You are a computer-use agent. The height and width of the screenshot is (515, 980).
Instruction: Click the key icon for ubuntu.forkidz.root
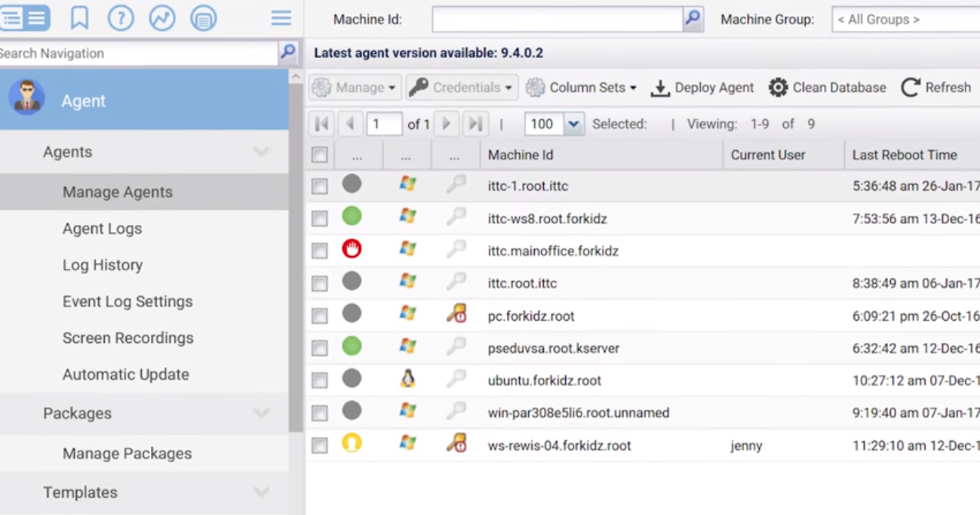[x=456, y=378]
